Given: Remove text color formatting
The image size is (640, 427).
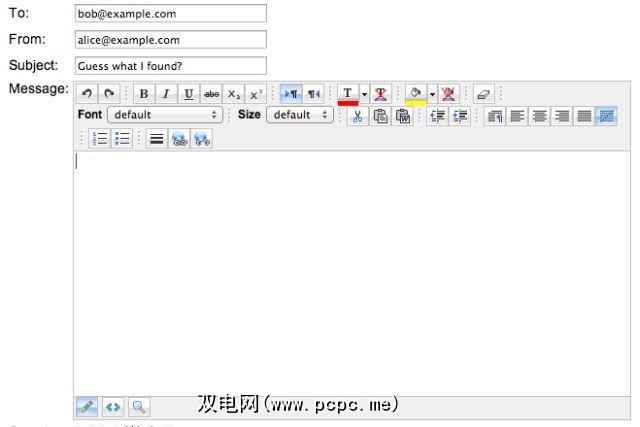Looking at the screenshot, I should click(381, 94).
